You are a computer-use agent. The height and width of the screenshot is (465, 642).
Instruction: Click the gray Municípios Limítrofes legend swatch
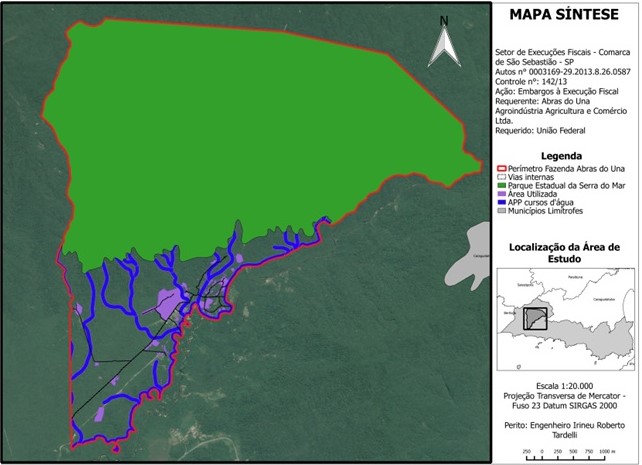point(502,211)
